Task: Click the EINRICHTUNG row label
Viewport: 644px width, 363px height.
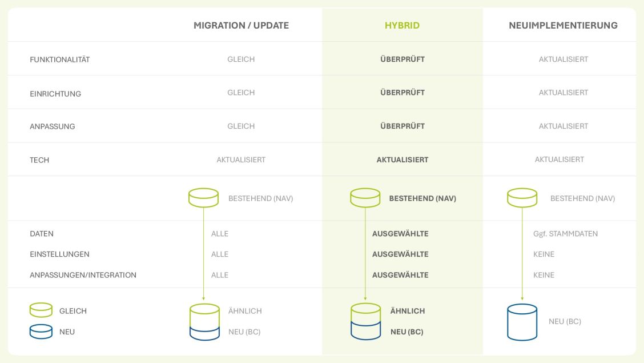Action: pyautogui.click(x=55, y=94)
